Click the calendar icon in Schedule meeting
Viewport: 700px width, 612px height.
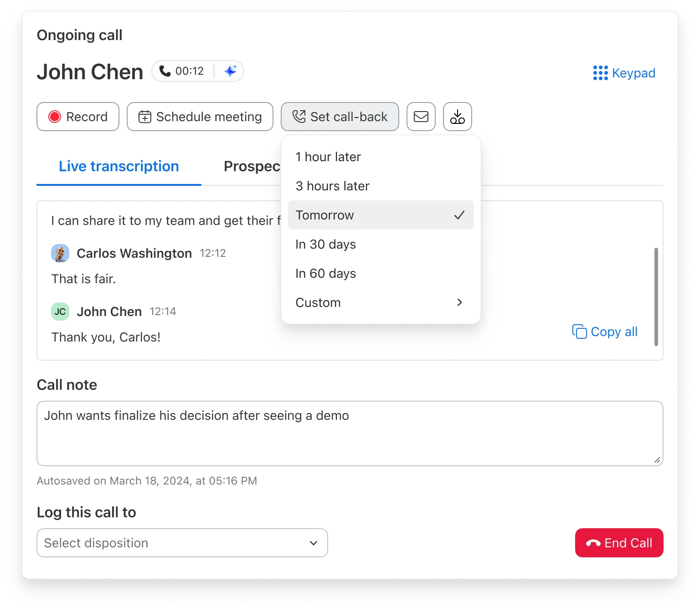point(145,117)
